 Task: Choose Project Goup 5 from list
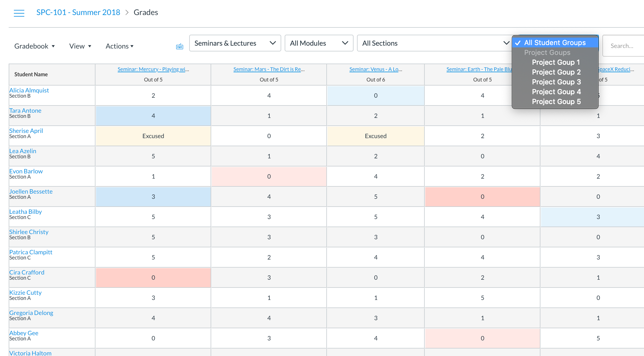click(x=556, y=102)
